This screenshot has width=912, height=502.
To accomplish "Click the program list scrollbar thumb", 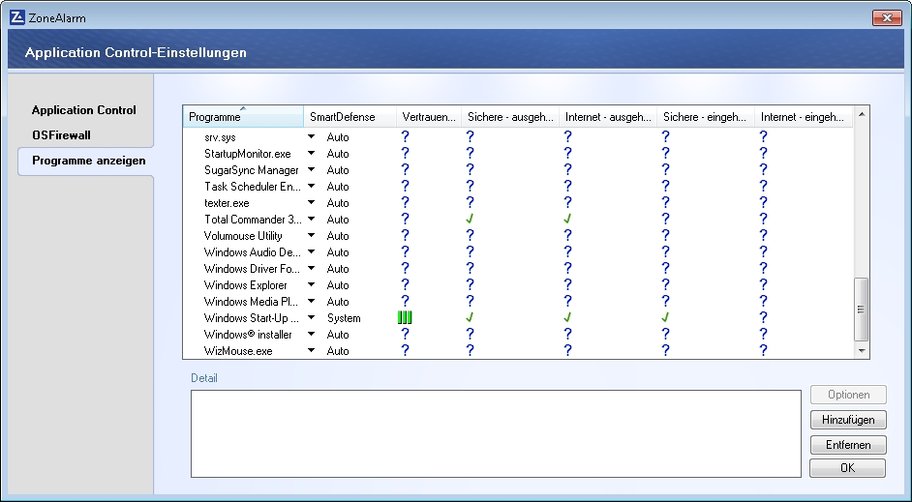I will tap(861, 309).
